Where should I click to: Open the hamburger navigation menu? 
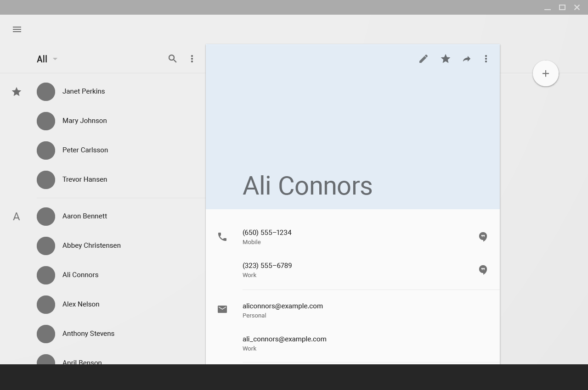(17, 29)
